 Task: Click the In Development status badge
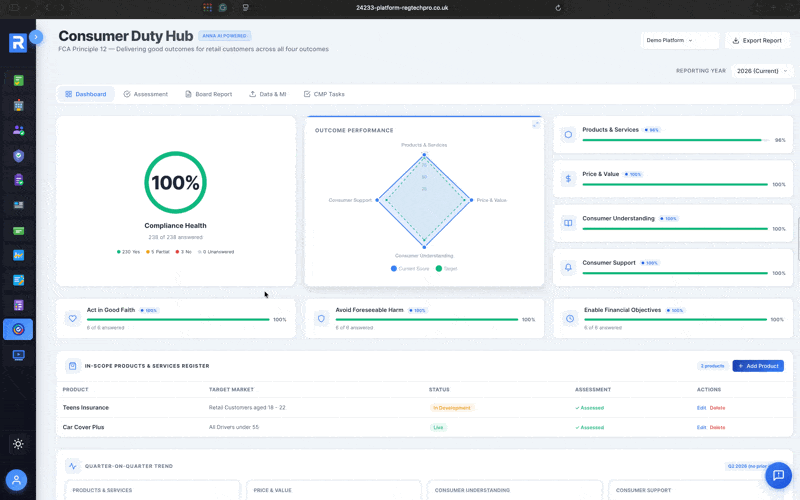tap(452, 408)
